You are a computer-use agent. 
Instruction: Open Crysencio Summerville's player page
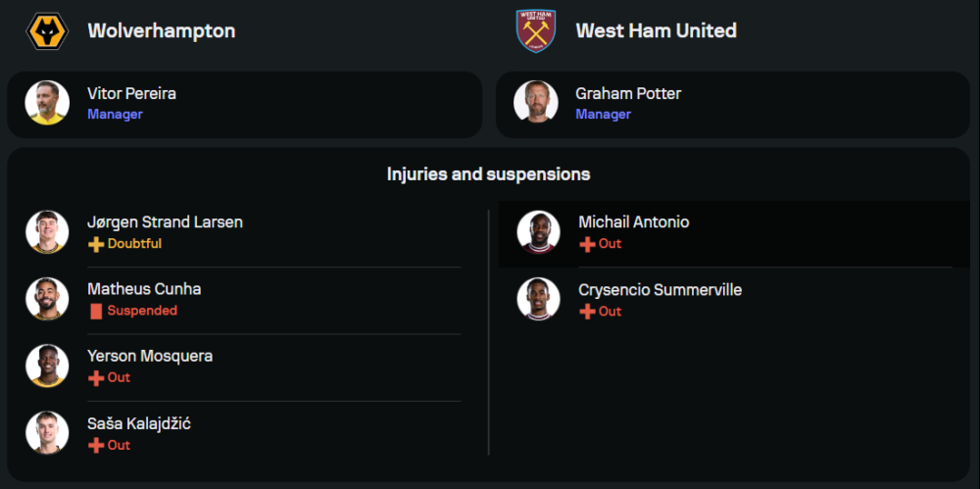(660, 290)
